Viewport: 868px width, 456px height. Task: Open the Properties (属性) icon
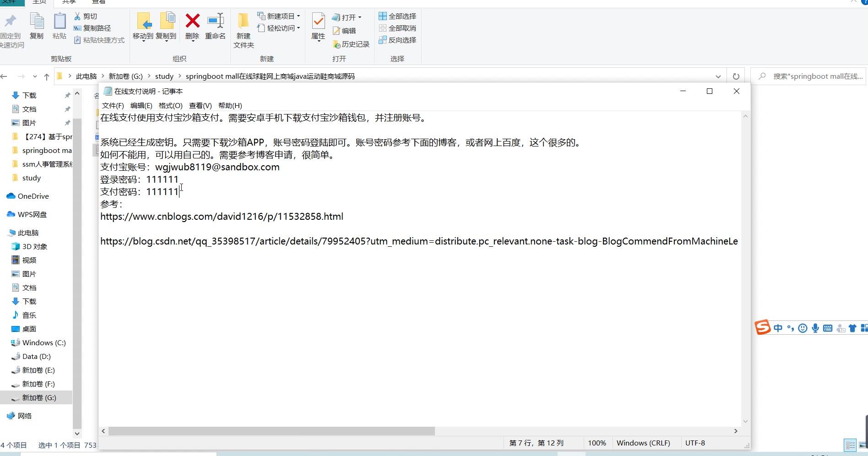tap(318, 21)
